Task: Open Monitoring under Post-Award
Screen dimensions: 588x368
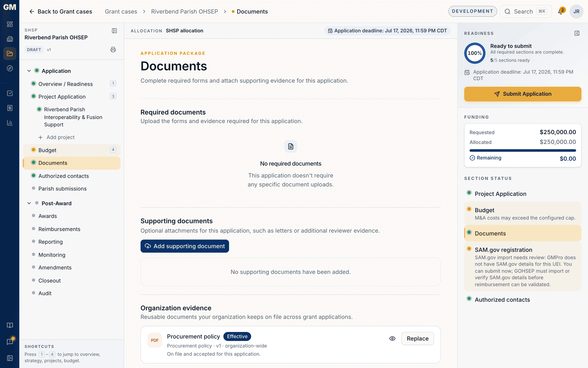Action: pos(72,255)
